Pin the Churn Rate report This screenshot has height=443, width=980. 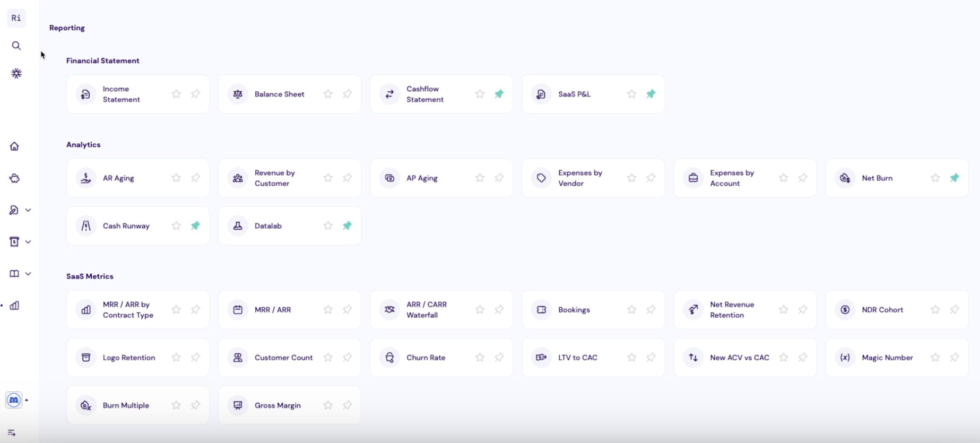pos(499,358)
